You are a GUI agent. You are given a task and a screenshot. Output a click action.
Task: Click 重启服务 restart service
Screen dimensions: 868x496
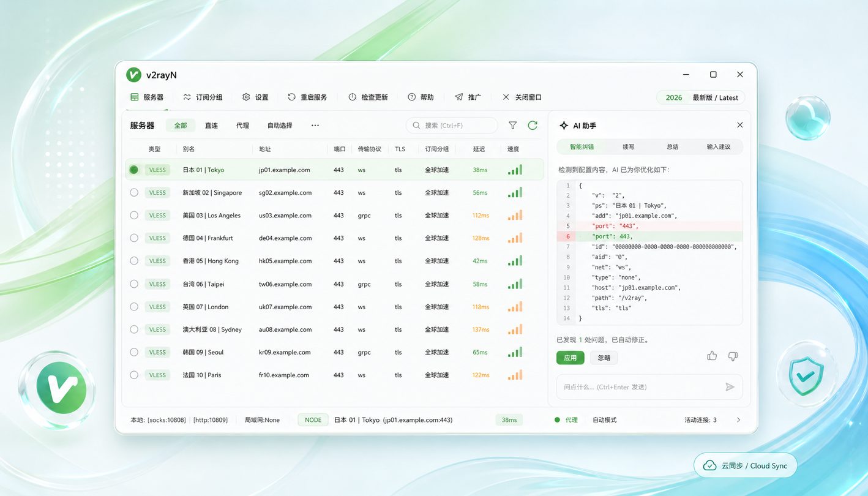coord(307,97)
